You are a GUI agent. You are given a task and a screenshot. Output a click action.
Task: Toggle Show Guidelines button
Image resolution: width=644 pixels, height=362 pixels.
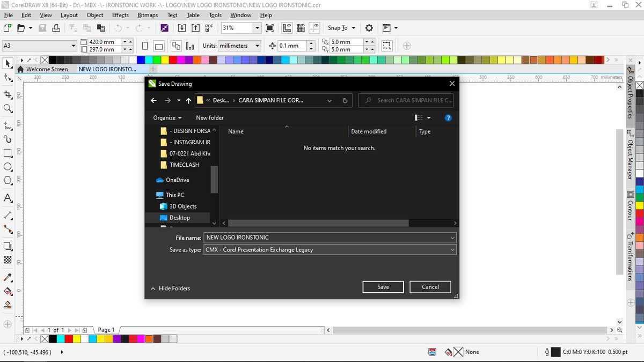(x=315, y=28)
